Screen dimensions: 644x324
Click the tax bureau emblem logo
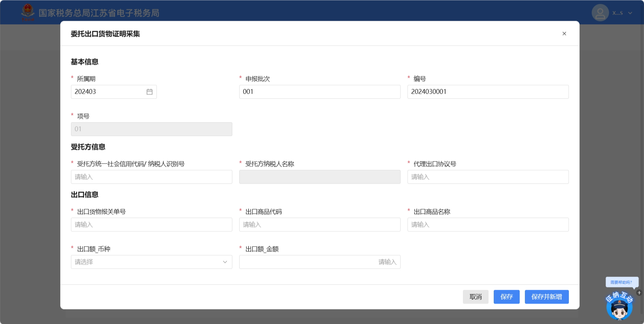[x=28, y=12]
